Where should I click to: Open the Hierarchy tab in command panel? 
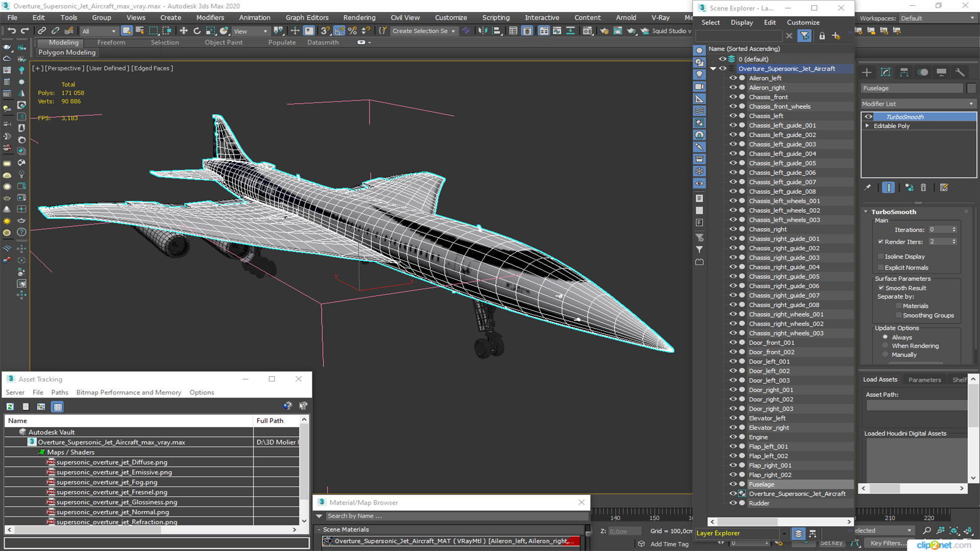[904, 72]
